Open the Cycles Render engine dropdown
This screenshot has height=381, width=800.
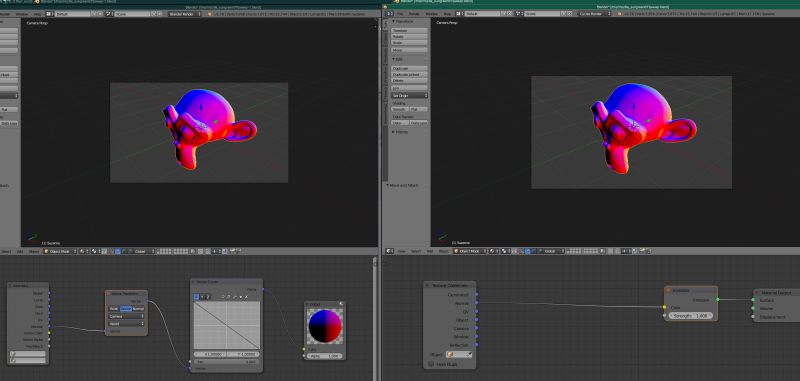pyautogui.click(x=594, y=14)
